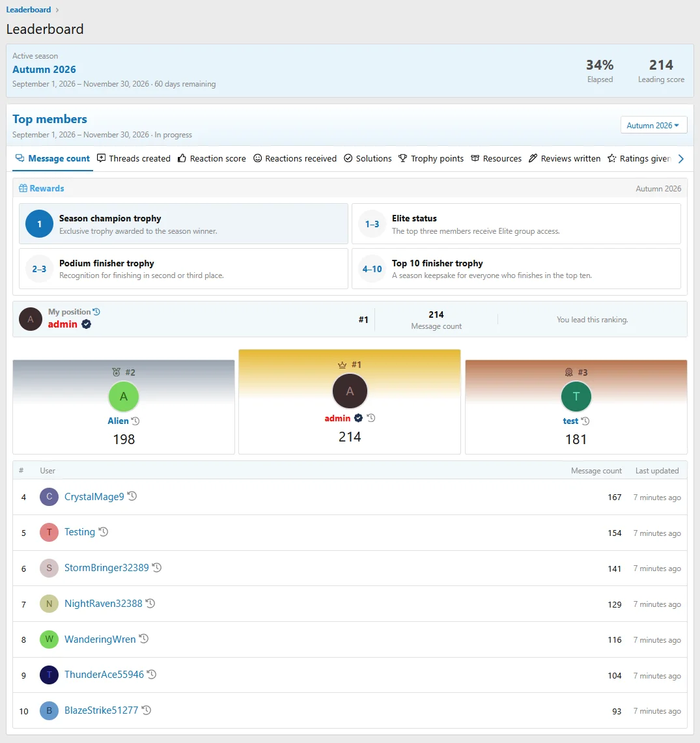Click the 34% Elapsed value
The height and width of the screenshot is (743, 700).
point(600,64)
